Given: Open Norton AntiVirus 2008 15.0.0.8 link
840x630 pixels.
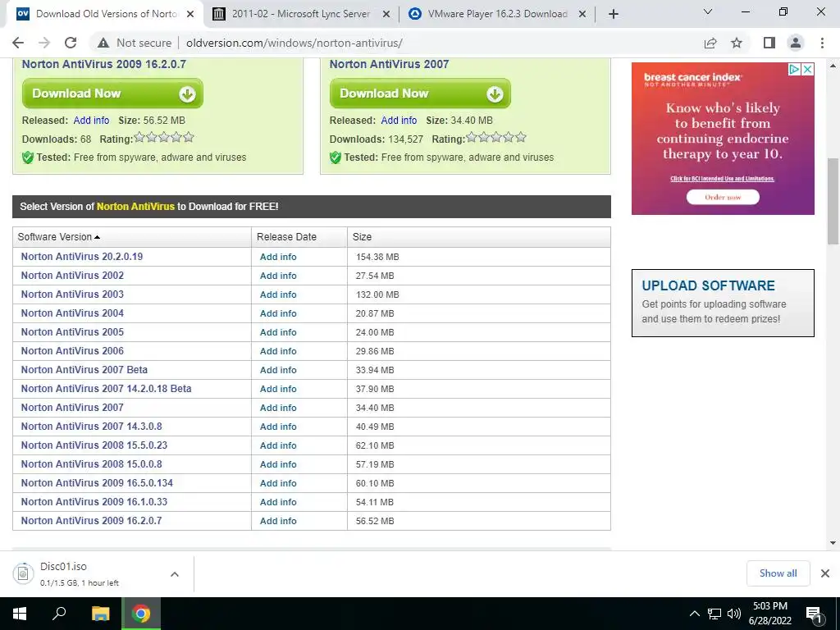Looking at the screenshot, I should point(92,464).
